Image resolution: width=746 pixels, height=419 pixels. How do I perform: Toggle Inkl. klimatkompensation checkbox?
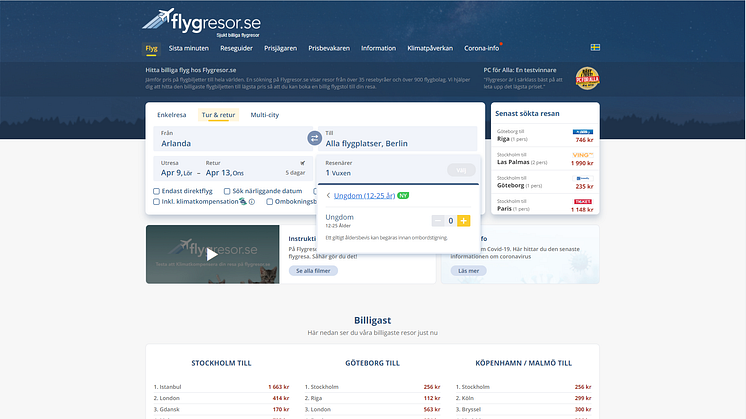click(156, 201)
